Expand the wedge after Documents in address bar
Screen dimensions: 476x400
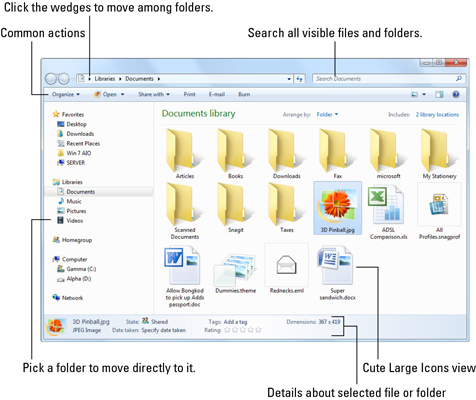click(159, 79)
